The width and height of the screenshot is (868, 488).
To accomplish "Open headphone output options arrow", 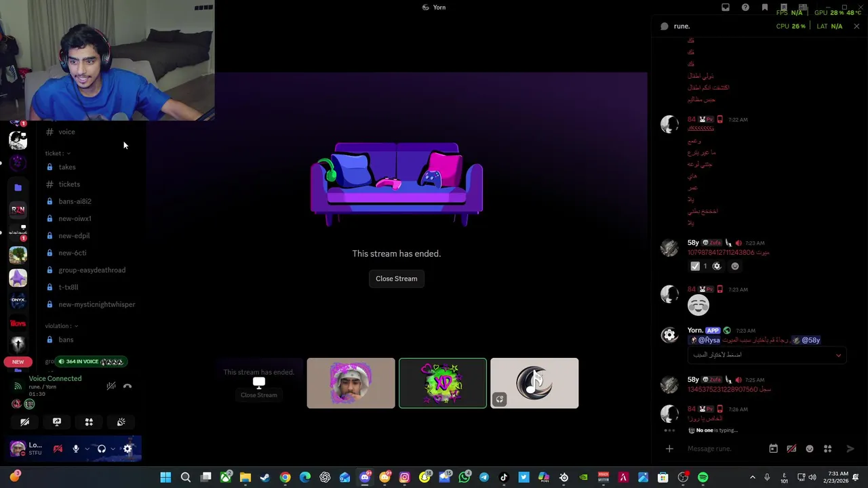I will [x=113, y=449].
